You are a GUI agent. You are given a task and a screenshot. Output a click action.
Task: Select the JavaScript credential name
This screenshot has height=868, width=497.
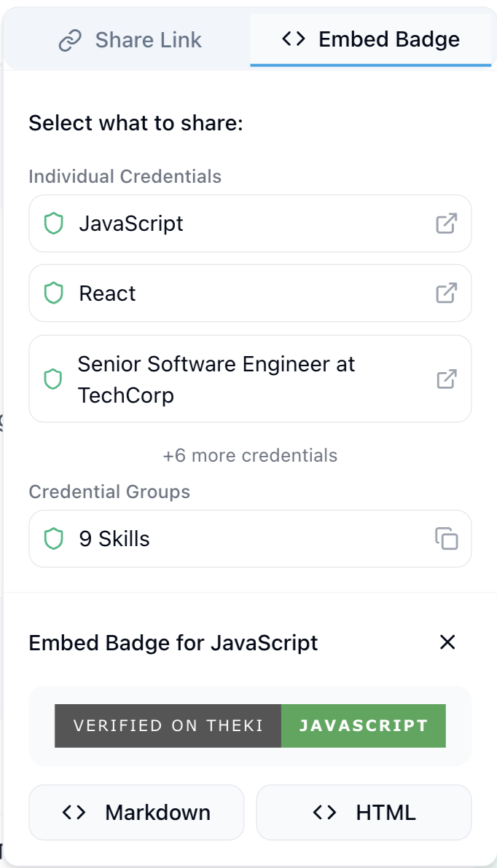pyautogui.click(x=131, y=224)
